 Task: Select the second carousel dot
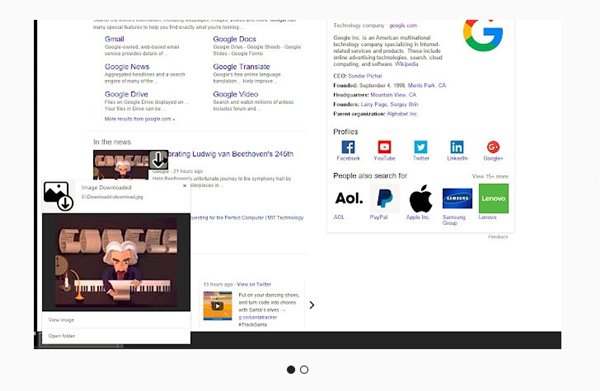[x=304, y=370]
